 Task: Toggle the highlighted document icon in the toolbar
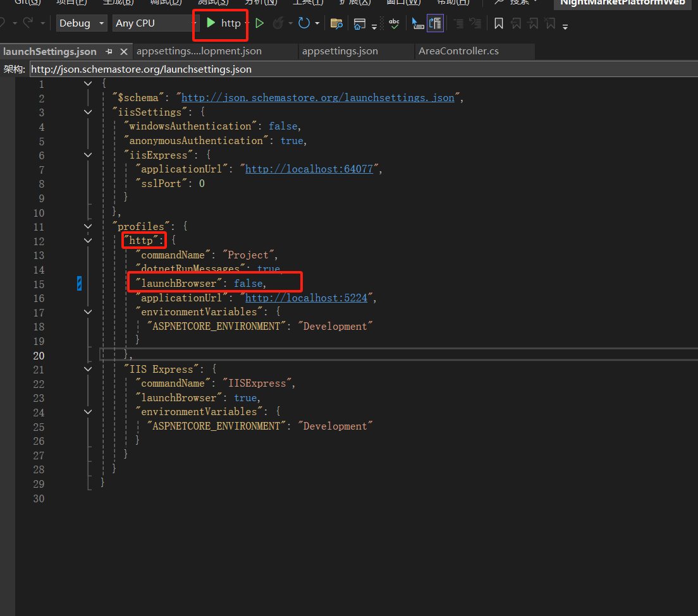[436, 23]
